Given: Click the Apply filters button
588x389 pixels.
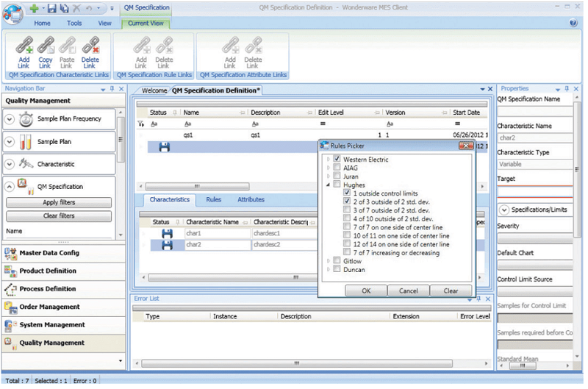Looking at the screenshot, I should (x=59, y=202).
